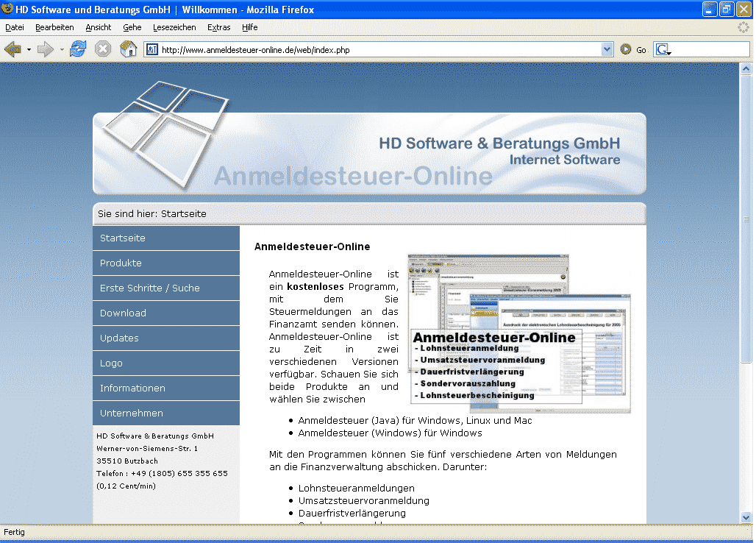Open the Startseite navigation link
Screen dimensions: 756x543
166,238
